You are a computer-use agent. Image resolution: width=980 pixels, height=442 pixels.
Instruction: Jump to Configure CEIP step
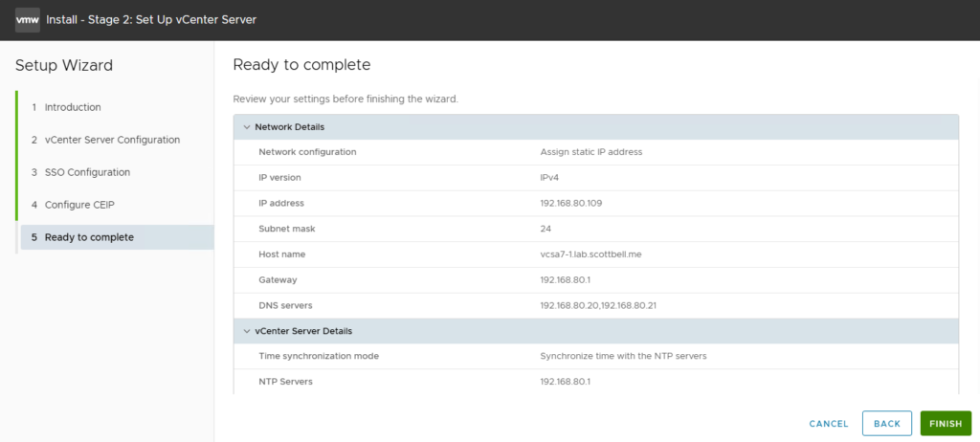tap(85, 205)
